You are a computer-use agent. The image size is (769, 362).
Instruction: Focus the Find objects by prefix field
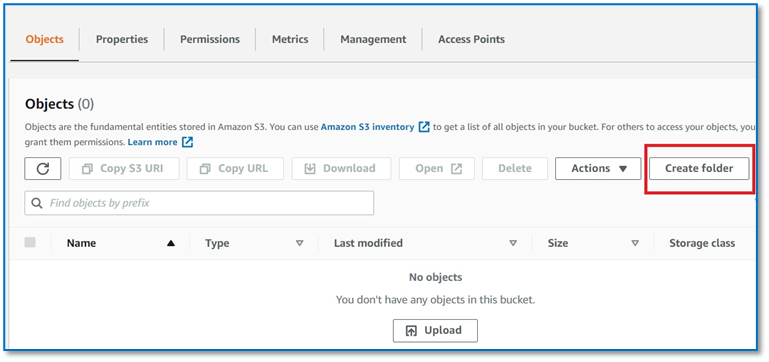click(199, 203)
